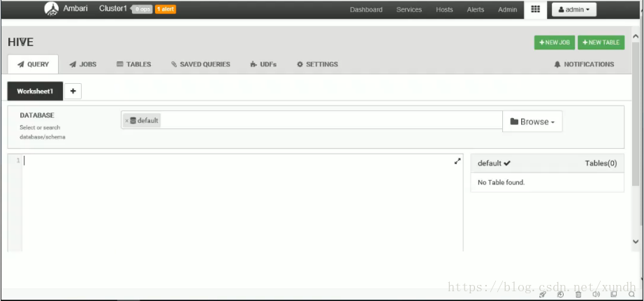Go to Services in top navigation
The height and width of the screenshot is (301, 644).
coord(409,10)
